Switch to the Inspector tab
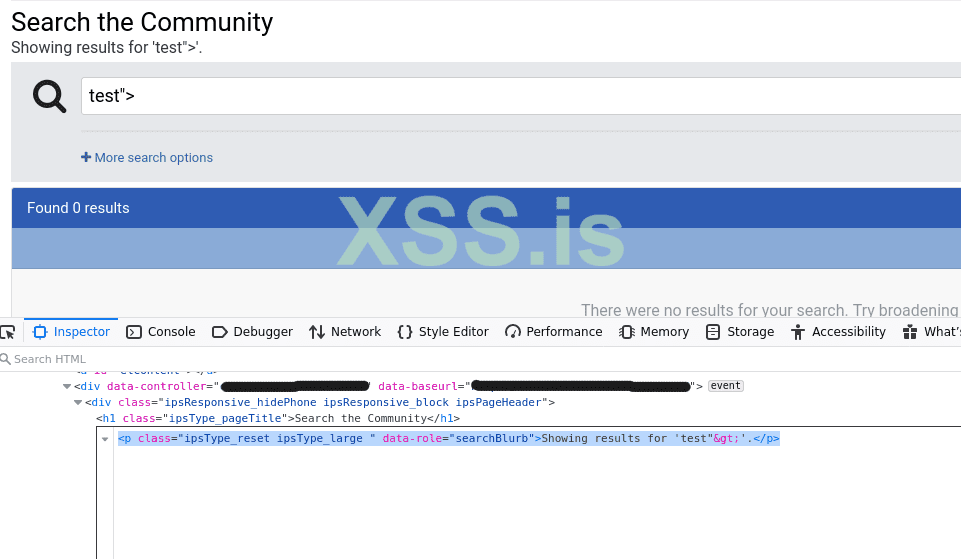The image size is (961, 559). pos(71,332)
